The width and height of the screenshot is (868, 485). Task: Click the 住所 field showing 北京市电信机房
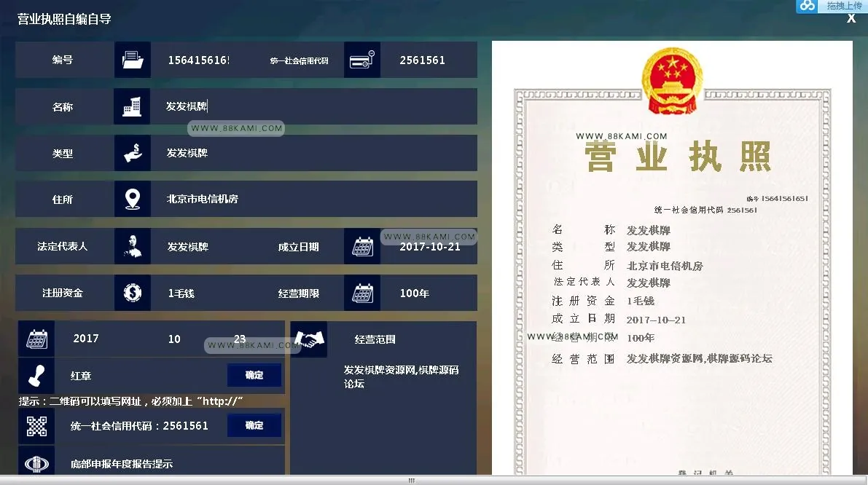pos(313,199)
